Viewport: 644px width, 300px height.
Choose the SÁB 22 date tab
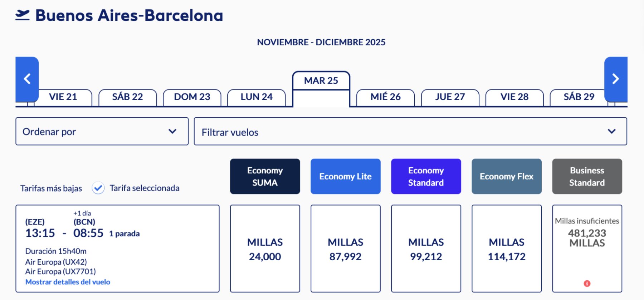[127, 97]
